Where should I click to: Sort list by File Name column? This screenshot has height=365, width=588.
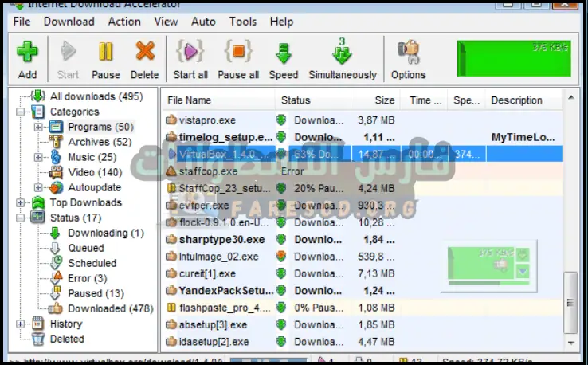(x=189, y=100)
